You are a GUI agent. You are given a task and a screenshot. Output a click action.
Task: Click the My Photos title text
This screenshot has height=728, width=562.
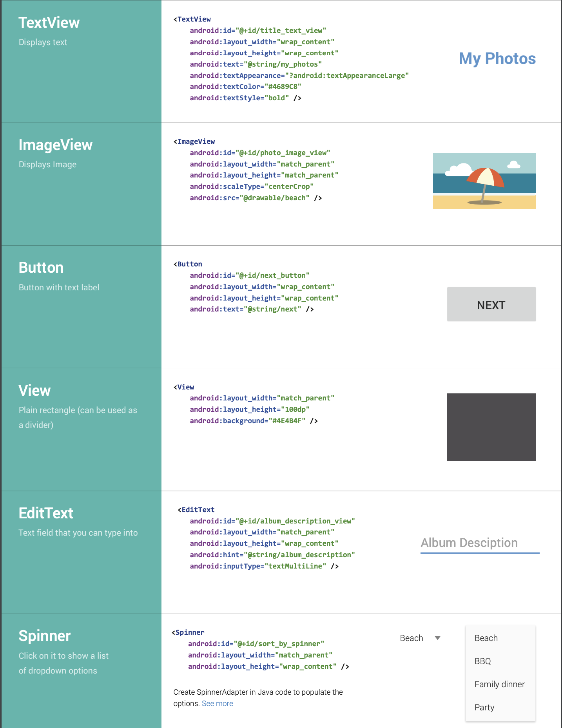[497, 59]
